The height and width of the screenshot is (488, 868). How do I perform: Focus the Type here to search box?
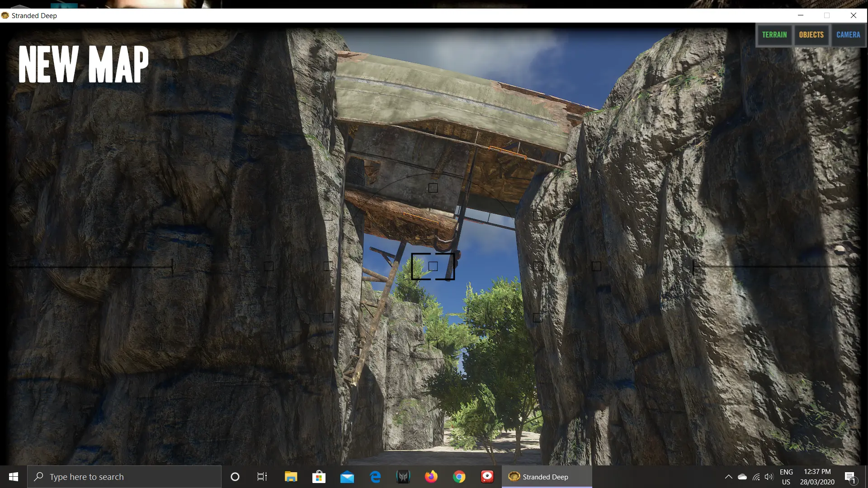click(124, 477)
